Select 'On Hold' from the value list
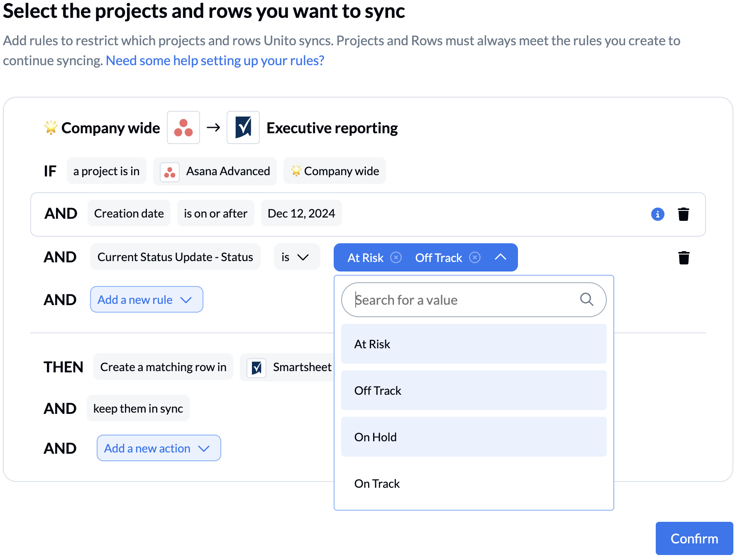The height and width of the screenshot is (560, 740). [474, 437]
